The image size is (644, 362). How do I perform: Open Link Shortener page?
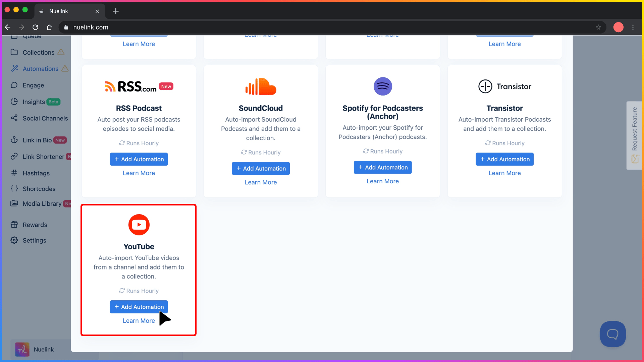coord(43,157)
